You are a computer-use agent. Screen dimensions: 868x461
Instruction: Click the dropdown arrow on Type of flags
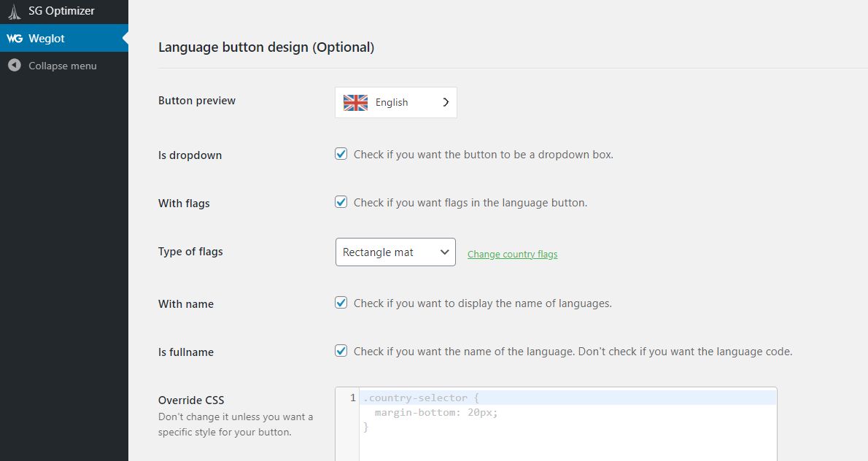pos(445,252)
